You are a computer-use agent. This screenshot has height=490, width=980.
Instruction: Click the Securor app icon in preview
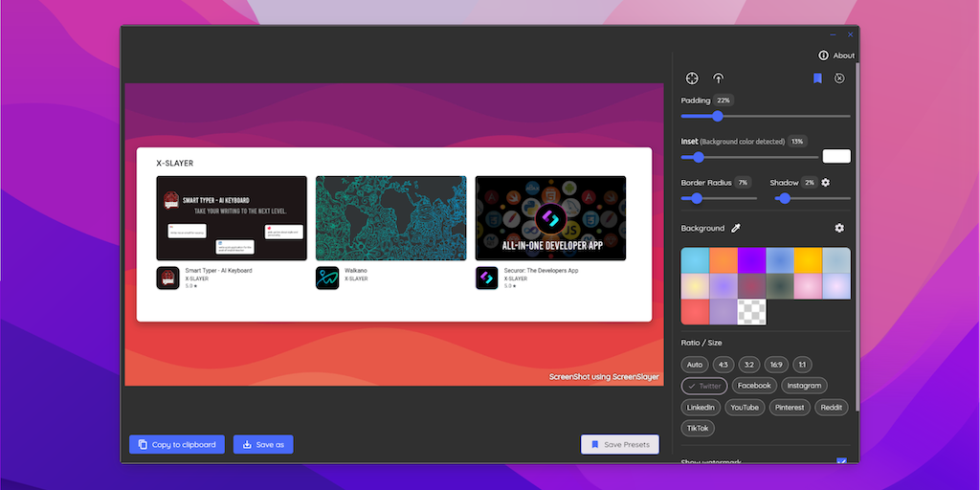tap(487, 278)
